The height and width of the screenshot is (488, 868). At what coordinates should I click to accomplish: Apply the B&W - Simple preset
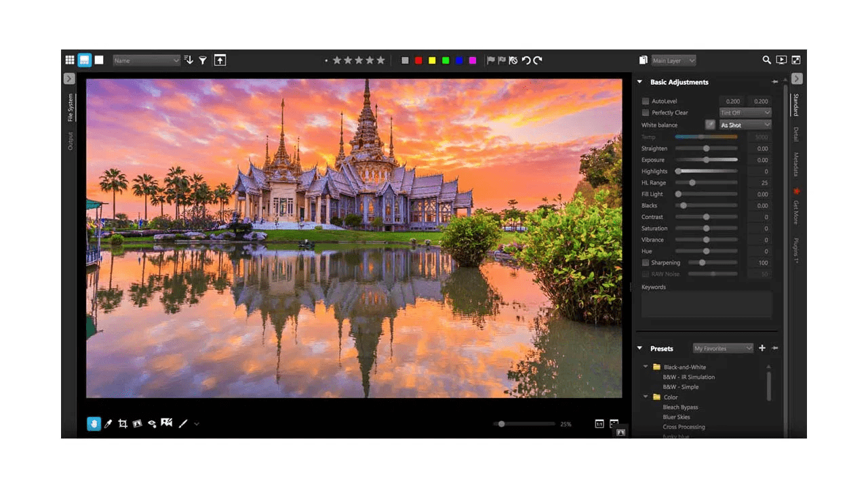coord(680,387)
